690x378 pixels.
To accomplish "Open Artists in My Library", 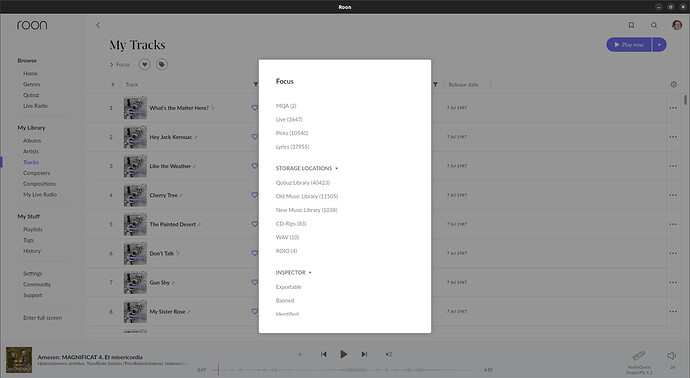I will pyautogui.click(x=31, y=151).
